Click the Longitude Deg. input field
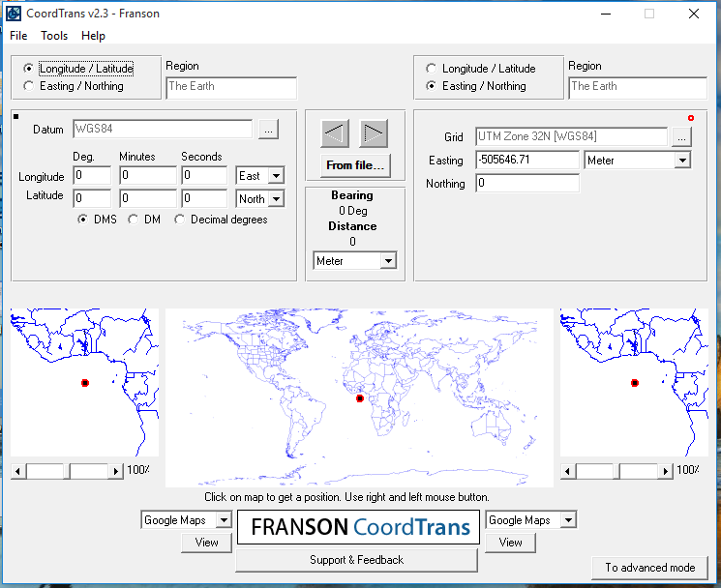 pyautogui.click(x=92, y=175)
